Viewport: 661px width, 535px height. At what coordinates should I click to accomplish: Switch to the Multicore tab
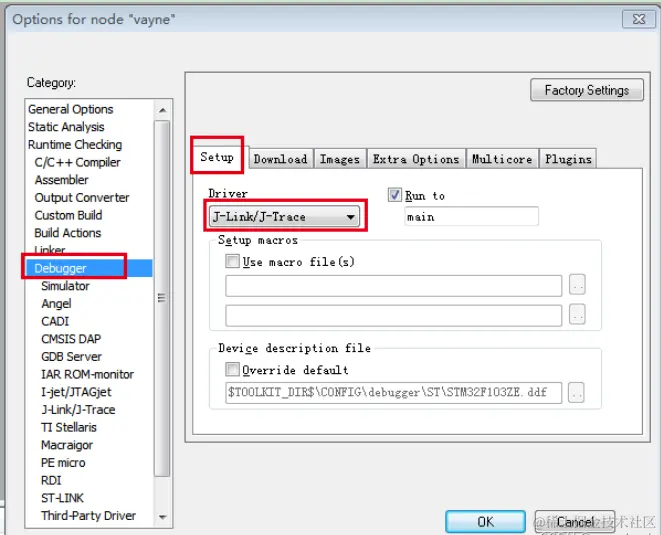502,159
